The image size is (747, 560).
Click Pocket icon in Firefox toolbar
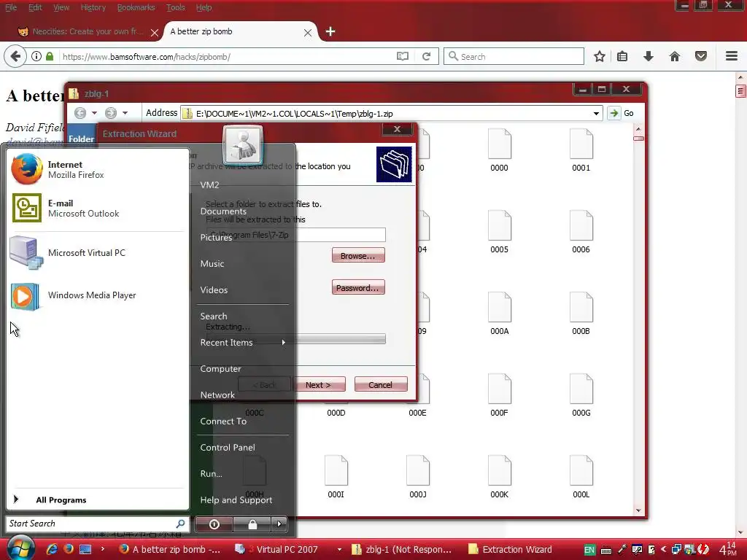(701, 56)
